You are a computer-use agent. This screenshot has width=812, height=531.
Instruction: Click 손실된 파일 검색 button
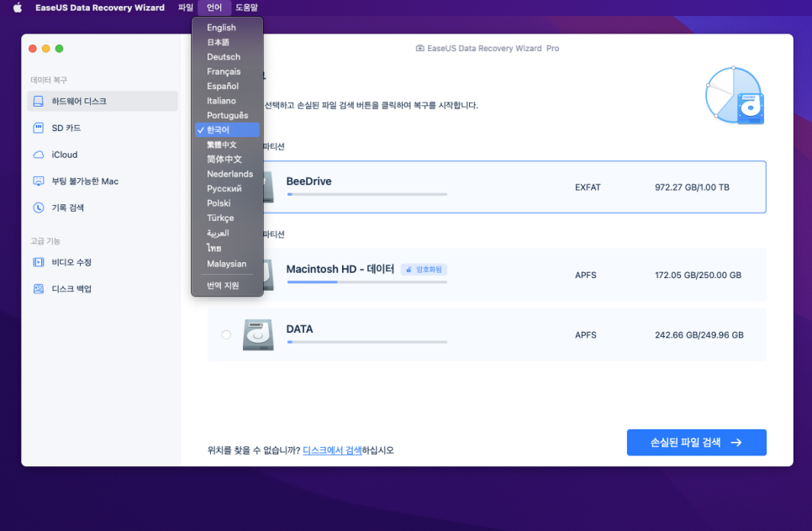697,443
